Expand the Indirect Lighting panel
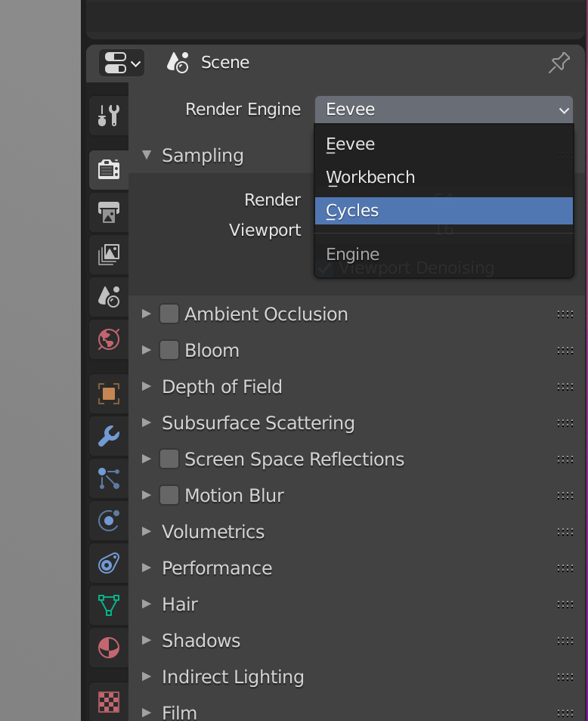The image size is (588, 721). pyautogui.click(x=147, y=677)
